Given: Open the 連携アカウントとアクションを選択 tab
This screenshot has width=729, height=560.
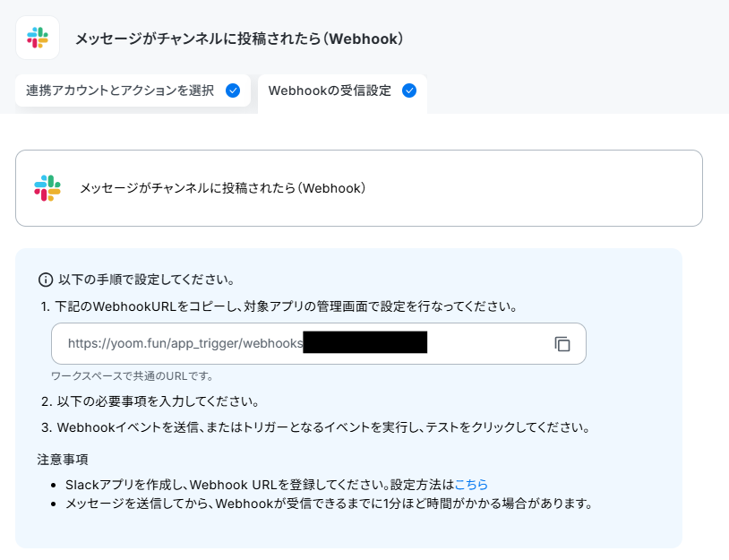Looking at the screenshot, I should pos(133,90).
